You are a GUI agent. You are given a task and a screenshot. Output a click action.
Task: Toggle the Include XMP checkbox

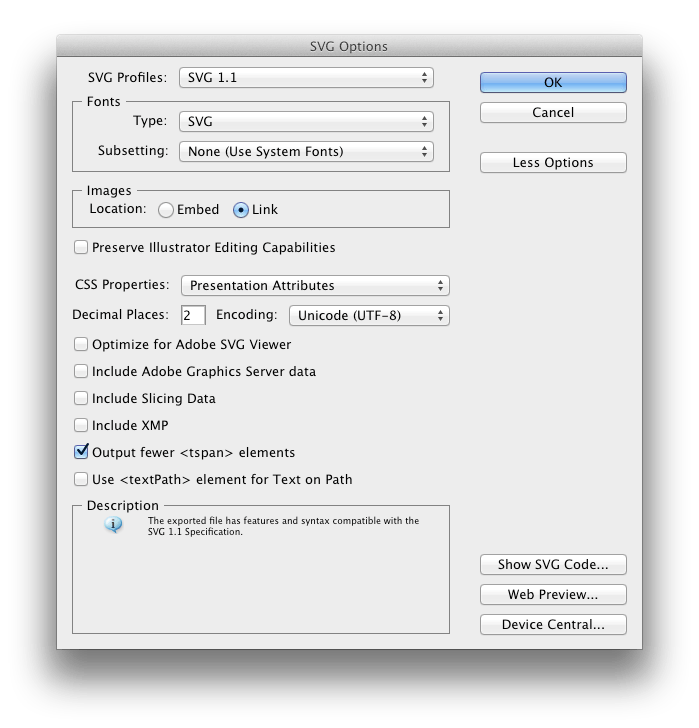coord(81,425)
